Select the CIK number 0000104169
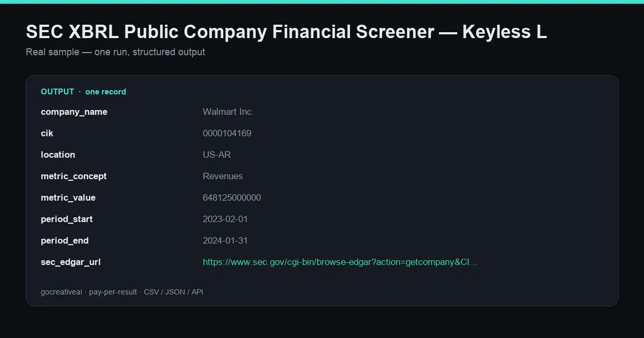Screen dimensions: 644x338 227,133
